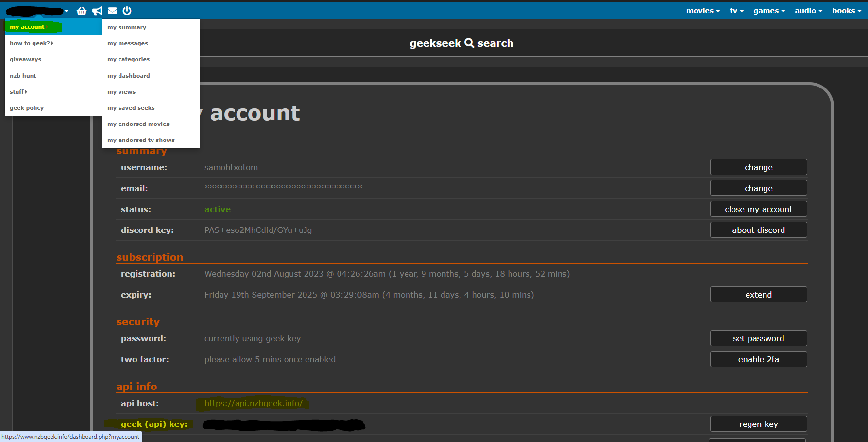Click close my account button

[758, 209]
